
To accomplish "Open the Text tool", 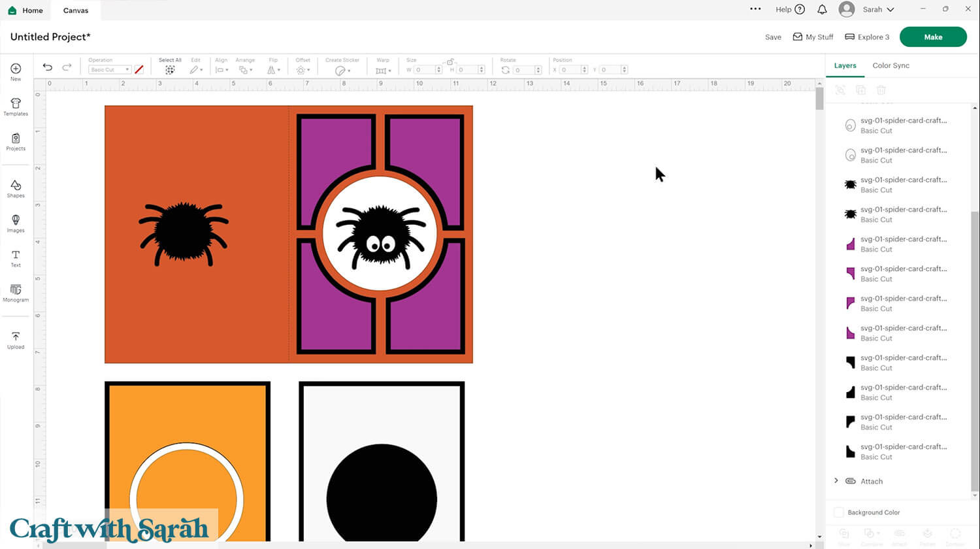I will 15,258.
